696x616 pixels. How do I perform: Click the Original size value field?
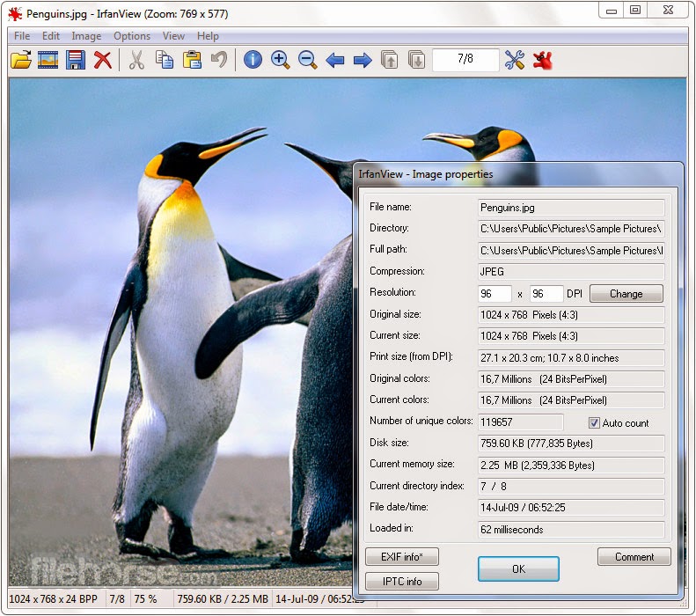[x=571, y=315]
